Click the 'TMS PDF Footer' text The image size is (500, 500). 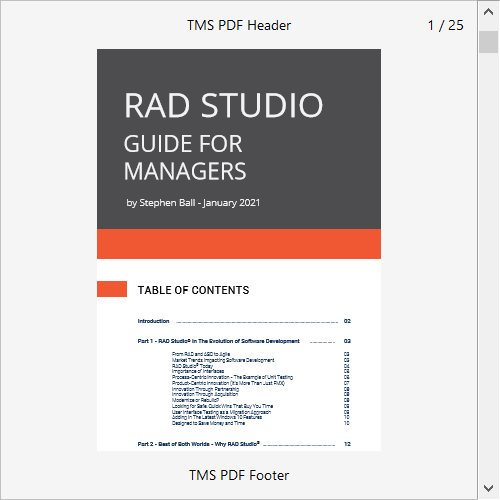239,475
